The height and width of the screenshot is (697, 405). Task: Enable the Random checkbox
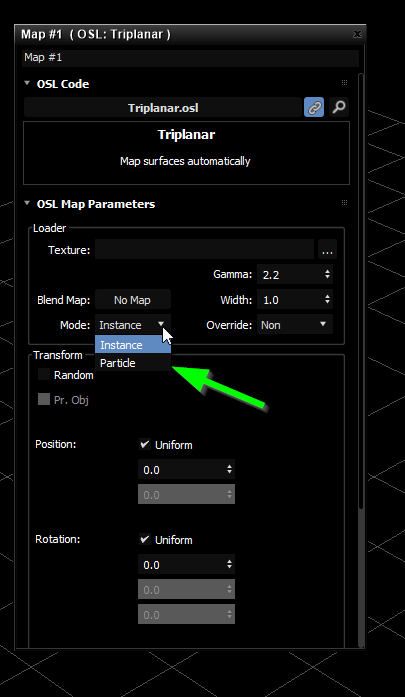[44, 375]
